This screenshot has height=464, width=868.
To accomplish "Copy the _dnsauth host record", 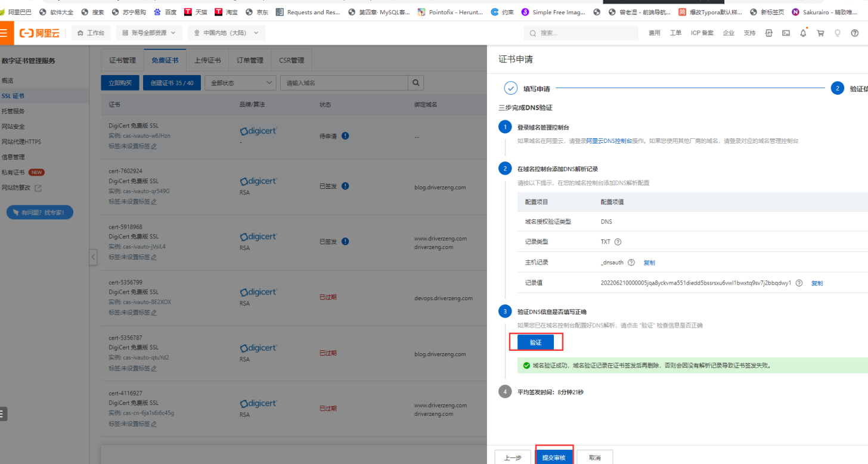I will (x=649, y=263).
